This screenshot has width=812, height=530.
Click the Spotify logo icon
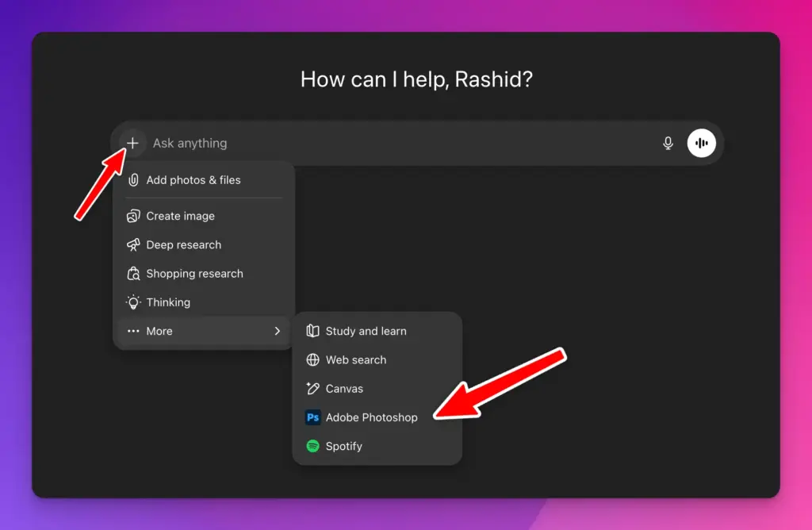pos(312,446)
